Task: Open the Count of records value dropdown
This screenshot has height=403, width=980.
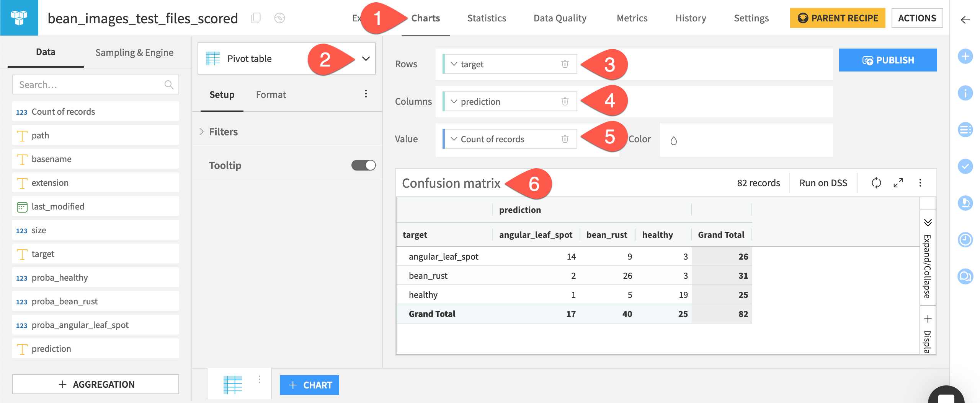Action: [x=454, y=139]
